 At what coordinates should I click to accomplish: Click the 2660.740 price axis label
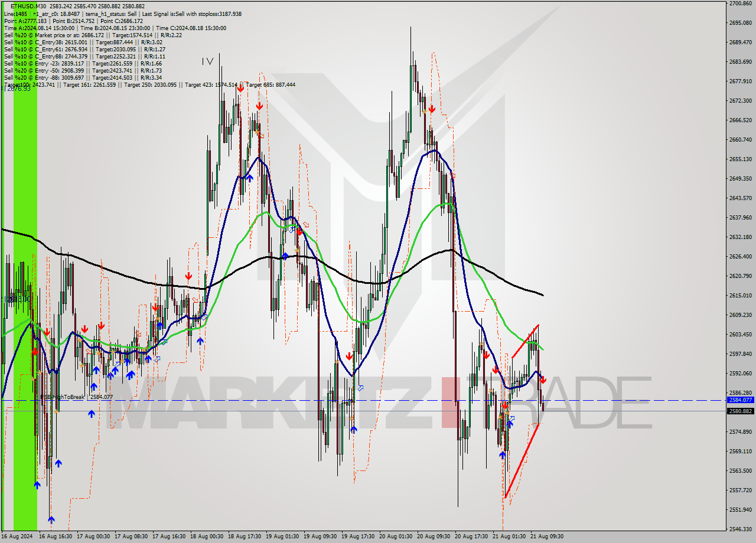(x=740, y=140)
